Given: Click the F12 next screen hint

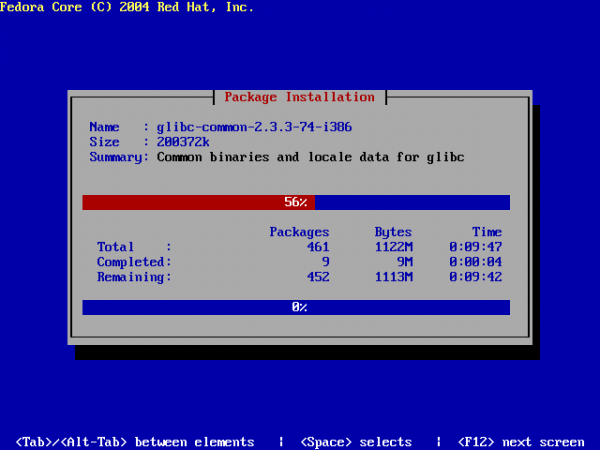Looking at the screenshot, I should pyautogui.click(x=521, y=442).
